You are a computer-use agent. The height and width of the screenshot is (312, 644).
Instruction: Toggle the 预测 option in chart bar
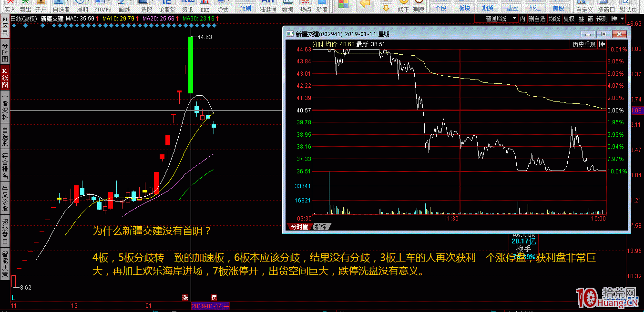[x=602, y=19]
